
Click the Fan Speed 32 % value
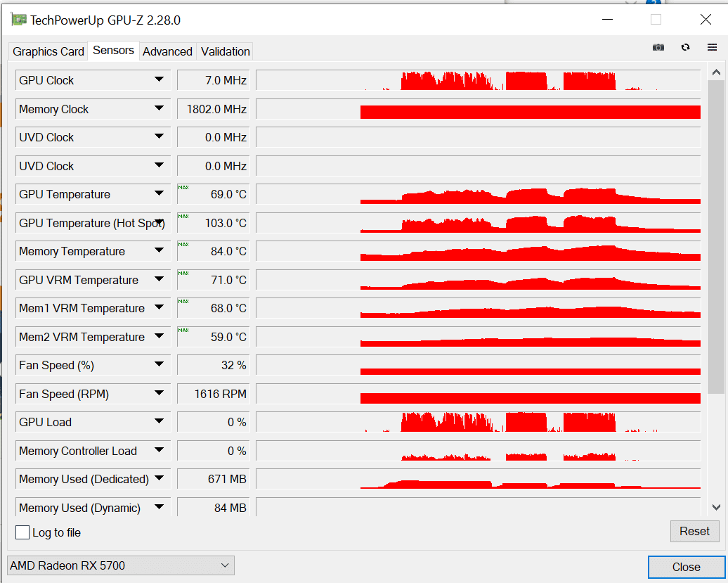tap(214, 365)
